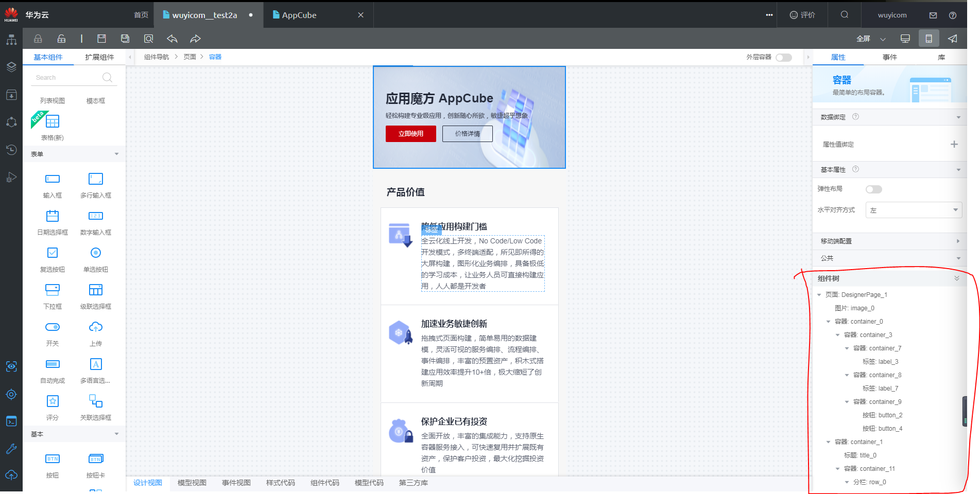
Task: Click the 评价 feedback button
Action: tap(802, 15)
